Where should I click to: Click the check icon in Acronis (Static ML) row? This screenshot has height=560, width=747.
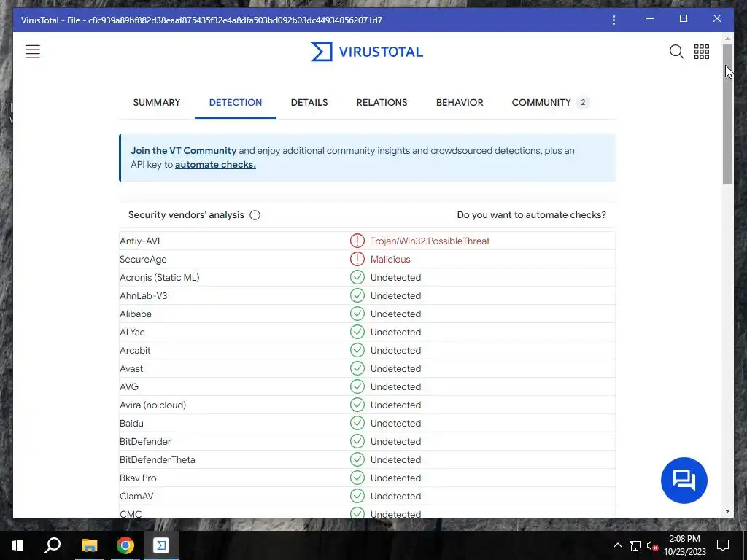tap(357, 277)
